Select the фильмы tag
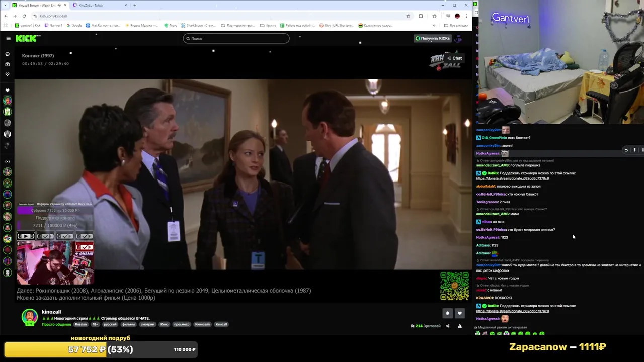The height and width of the screenshot is (362, 644). click(x=128, y=324)
